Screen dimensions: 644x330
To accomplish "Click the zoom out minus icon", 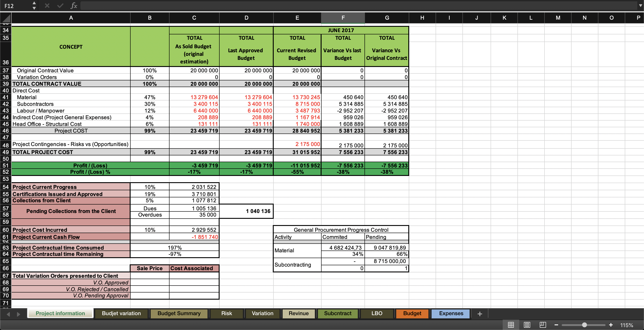I will [556, 325].
